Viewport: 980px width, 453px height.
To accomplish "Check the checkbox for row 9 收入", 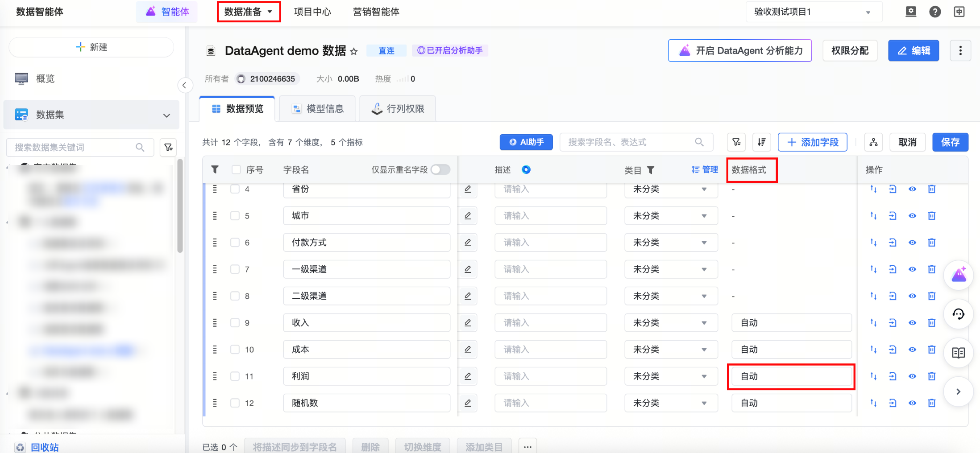I will 235,323.
